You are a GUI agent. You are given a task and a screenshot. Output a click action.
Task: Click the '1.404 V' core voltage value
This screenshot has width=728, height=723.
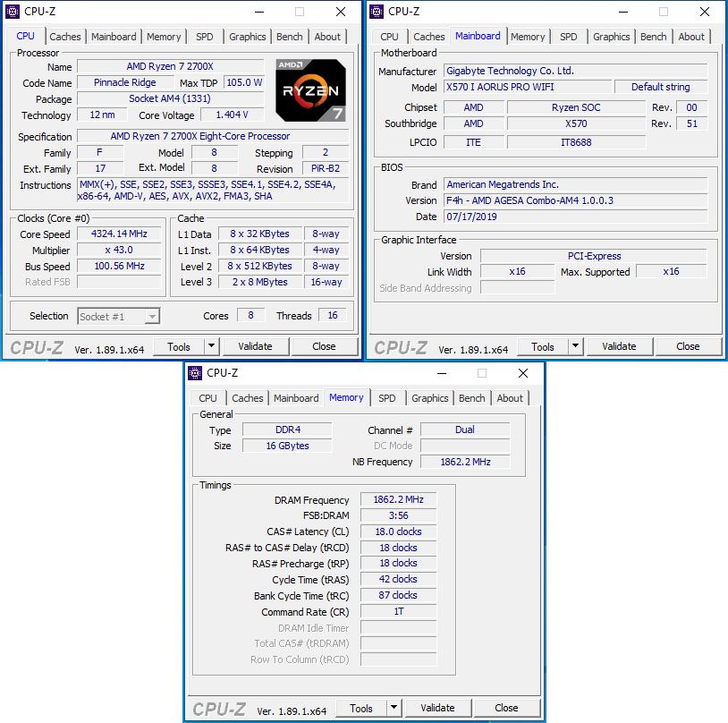(233, 115)
